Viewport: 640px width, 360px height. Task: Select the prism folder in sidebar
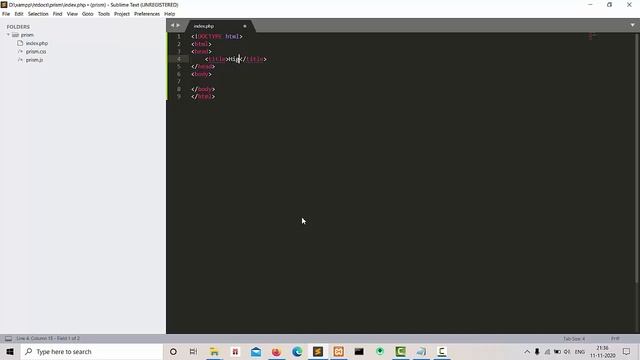coord(27,35)
